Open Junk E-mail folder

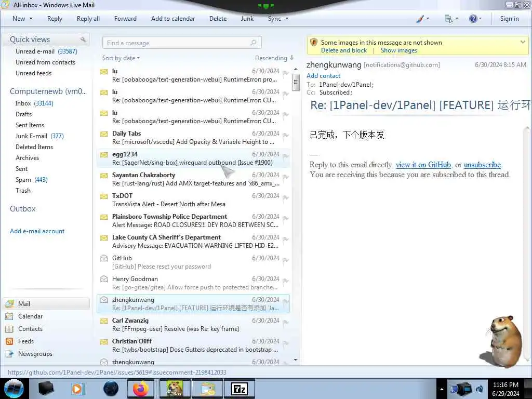tap(39, 136)
